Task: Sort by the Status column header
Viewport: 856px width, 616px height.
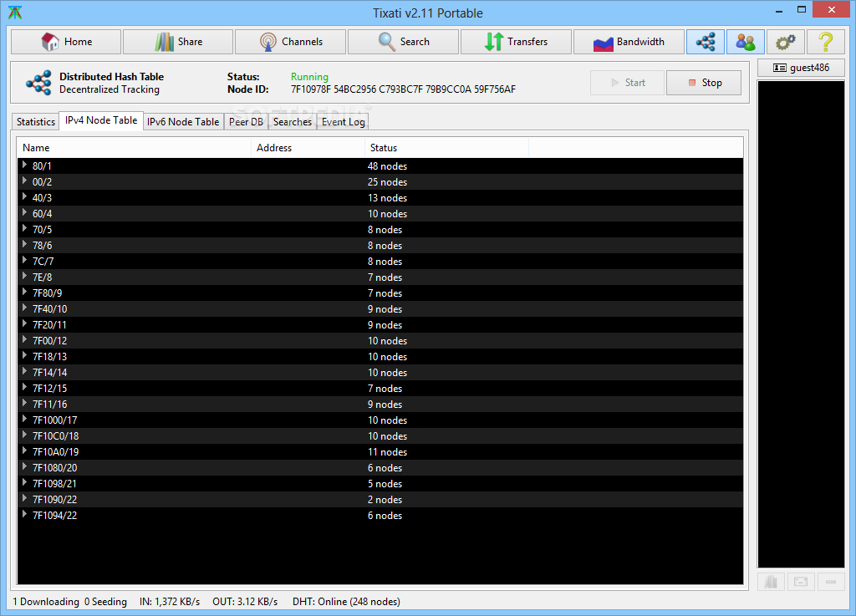Action: coord(446,148)
